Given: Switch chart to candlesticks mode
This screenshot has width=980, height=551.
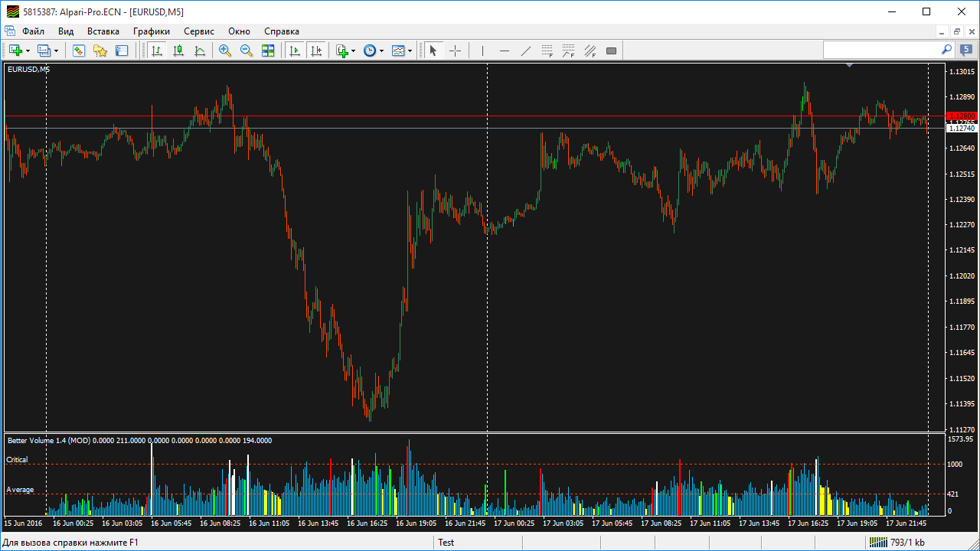Looking at the screenshot, I should pos(178,51).
